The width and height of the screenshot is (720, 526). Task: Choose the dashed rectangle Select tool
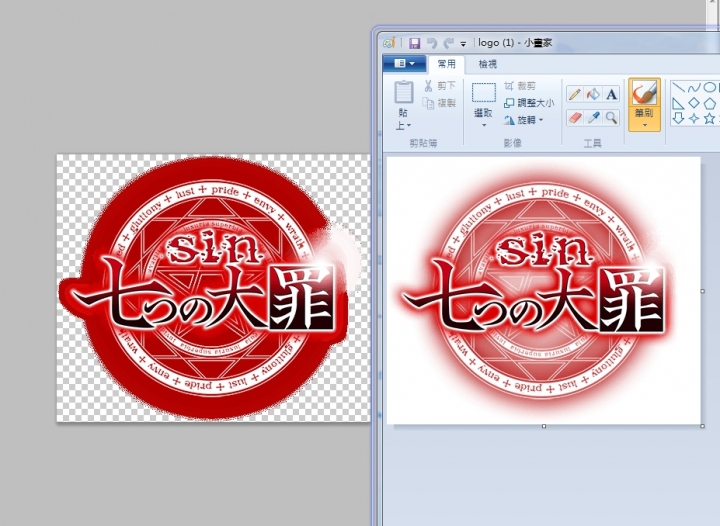pos(484,92)
